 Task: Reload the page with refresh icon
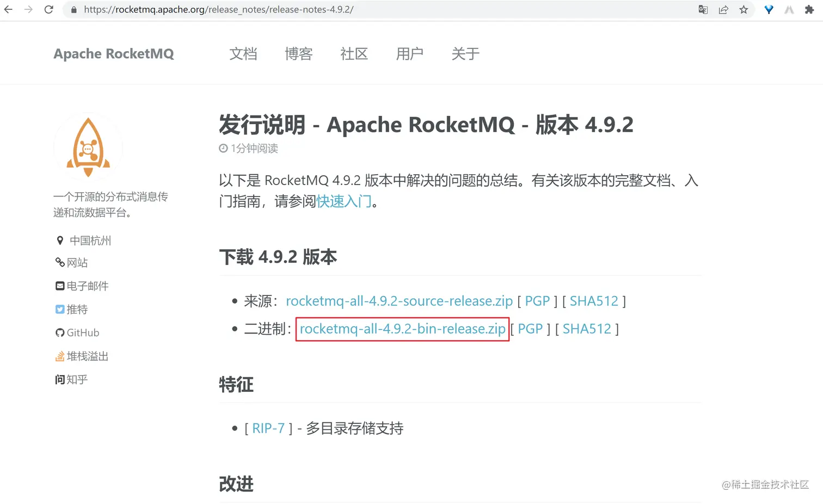[48, 9]
